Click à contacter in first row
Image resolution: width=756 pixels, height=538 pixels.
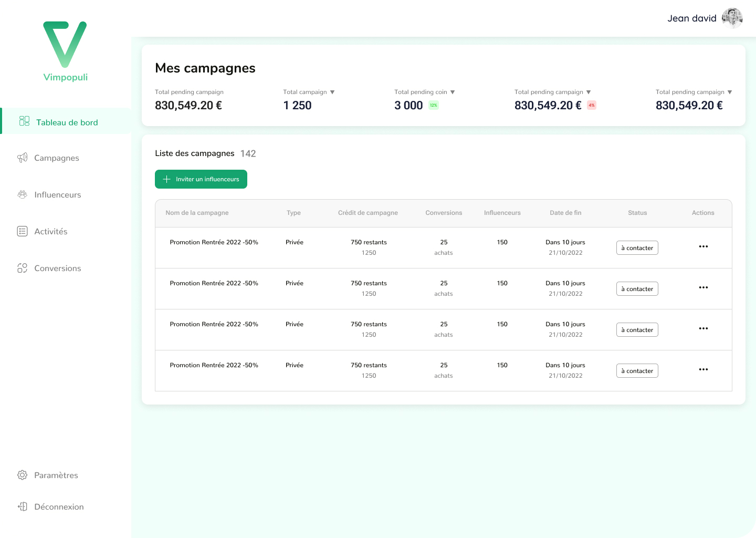pos(637,248)
